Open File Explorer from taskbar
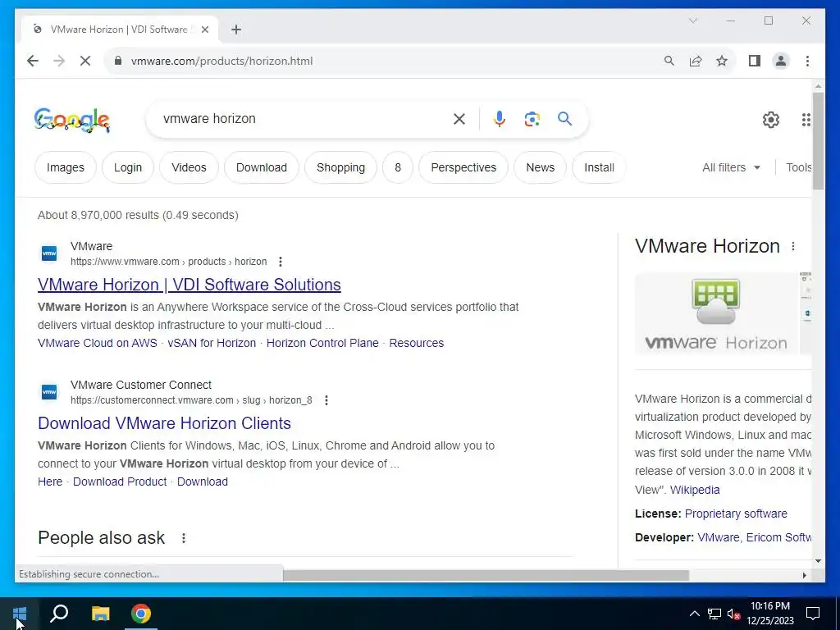 tap(100, 614)
